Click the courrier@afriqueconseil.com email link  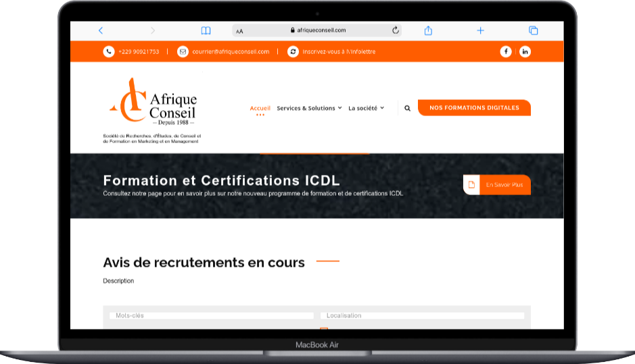coord(231,51)
